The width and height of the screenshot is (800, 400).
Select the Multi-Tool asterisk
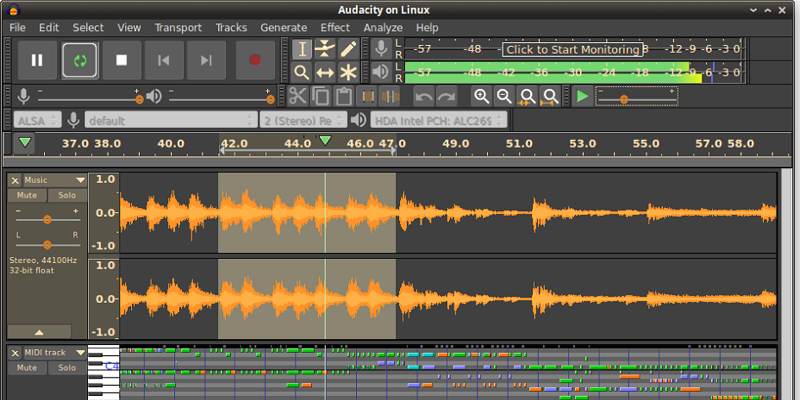(348, 72)
